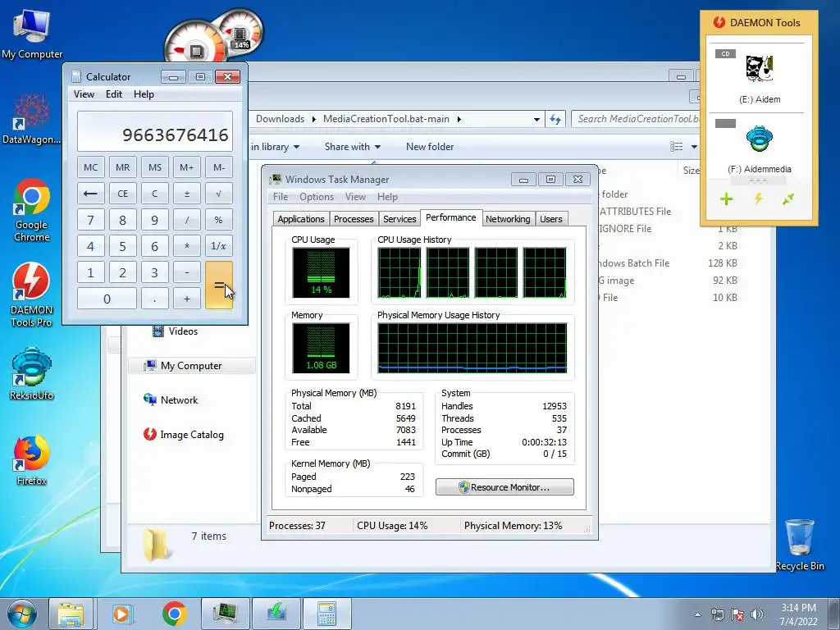Click Explorer search box
Viewport: 840px width, 630px height.
636,119
